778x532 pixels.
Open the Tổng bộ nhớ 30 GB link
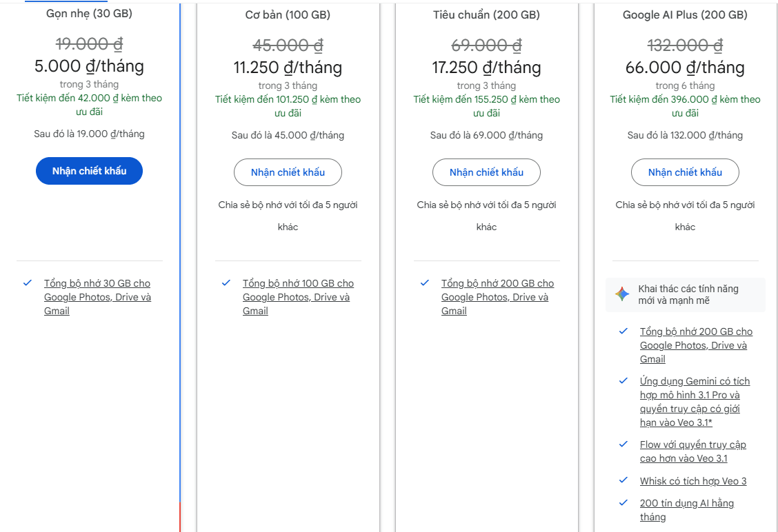(x=97, y=297)
